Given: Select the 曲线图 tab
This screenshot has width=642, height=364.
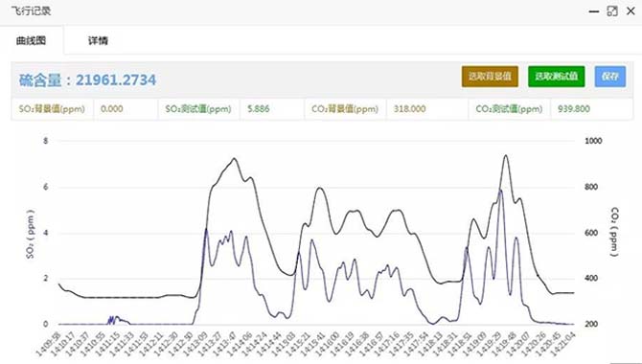Looking at the screenshot, I should coord(31,40).
